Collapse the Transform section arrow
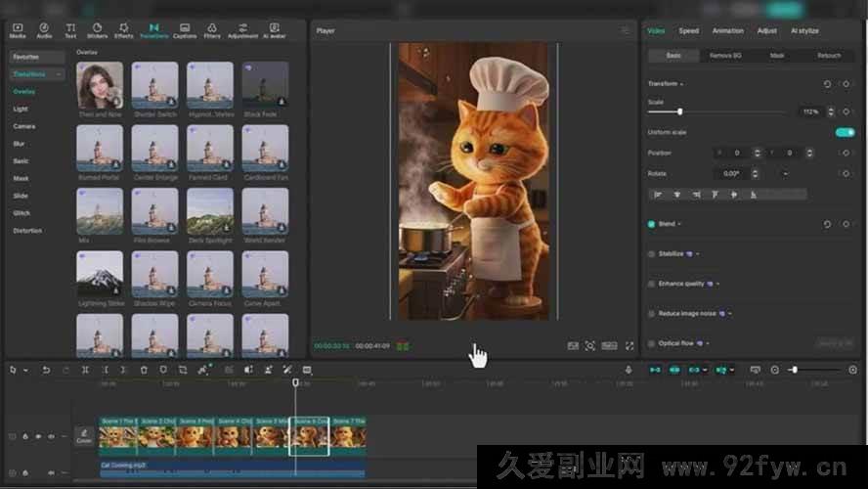868x489 pixels. 682,84
